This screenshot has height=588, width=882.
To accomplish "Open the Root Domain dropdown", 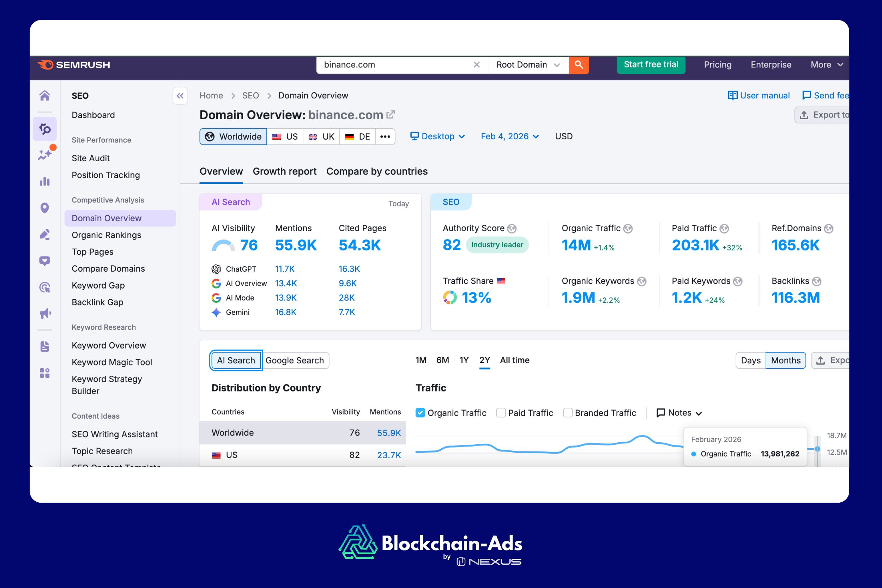I will (528, 65).
